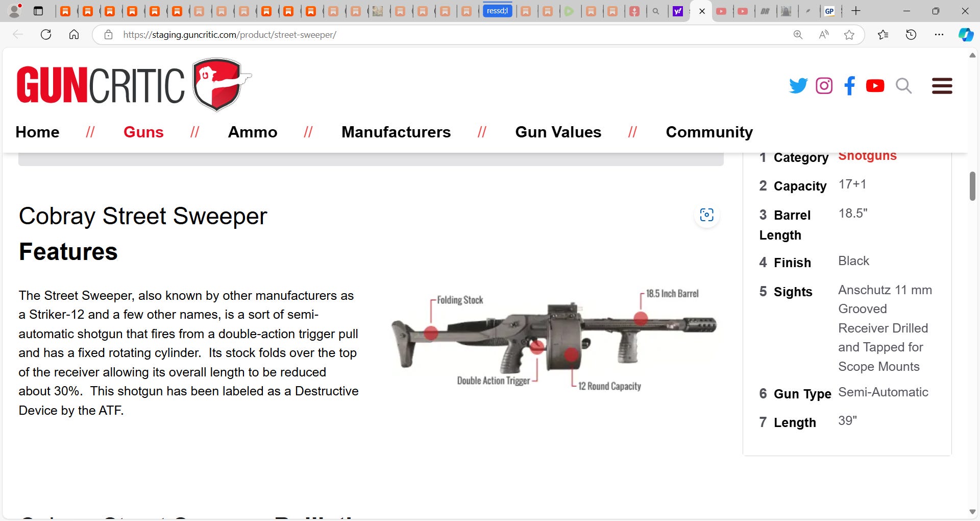Activate Read aloud icon

click(x=824, y=35)
